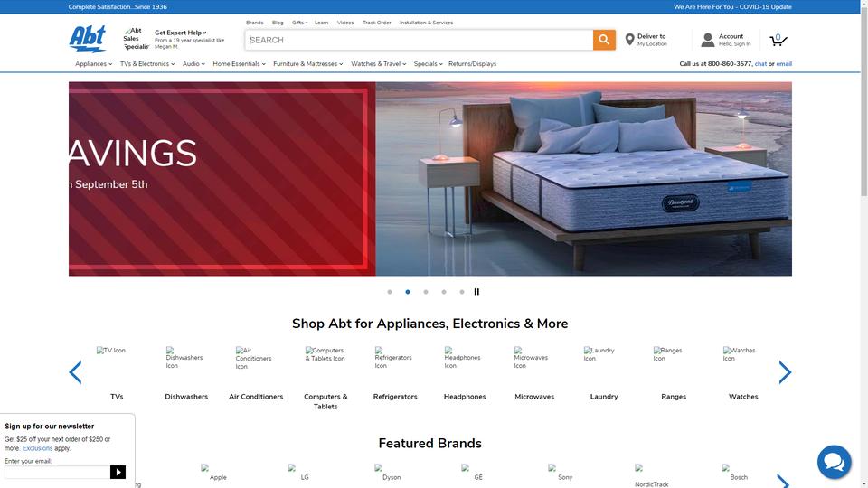Open the Gifts dropdown
This screenshot has height=488, width=868.
tap(300, 23)
